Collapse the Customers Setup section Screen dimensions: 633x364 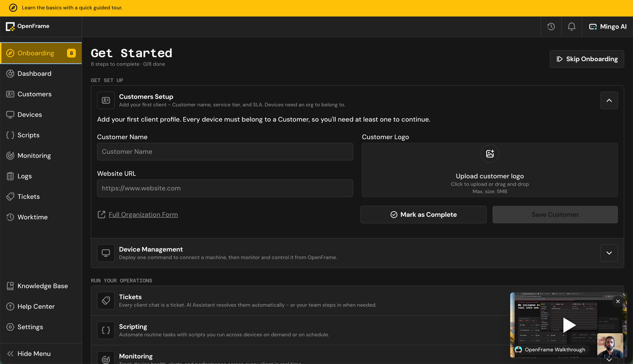[x=609, y=100]
